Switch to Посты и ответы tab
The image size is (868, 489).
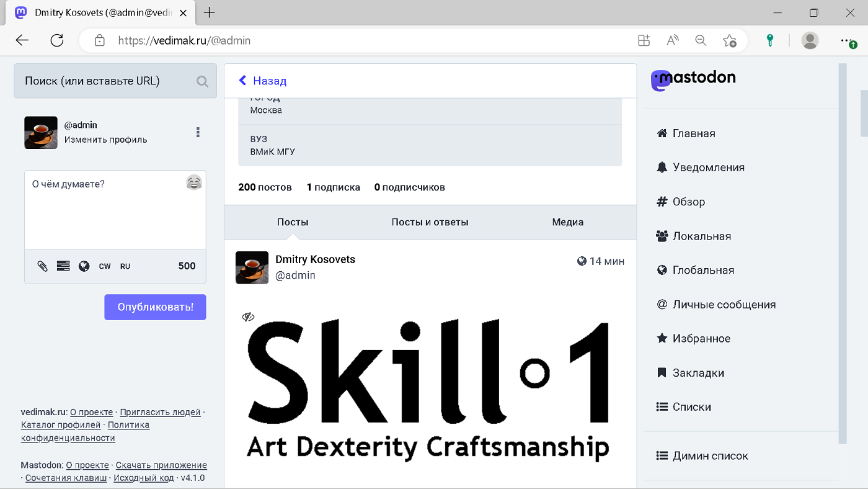click(x=430, y=222)
